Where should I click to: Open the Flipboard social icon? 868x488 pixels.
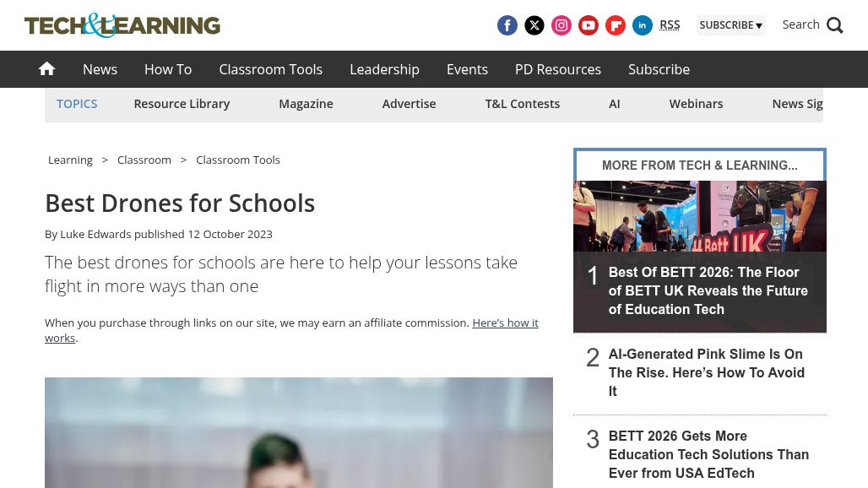point(616,25)
